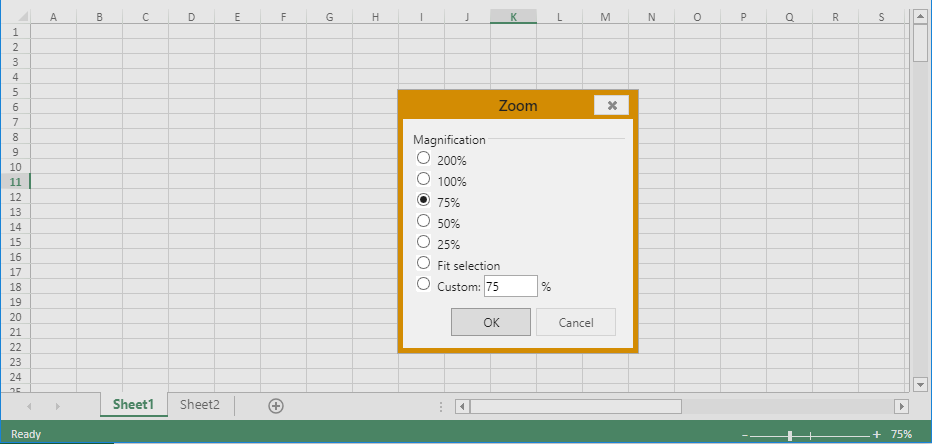Click the vertical scrollbar thumb
Image resolution: width=932 pixels, height=444 pixels.
(x=921, y=43)
